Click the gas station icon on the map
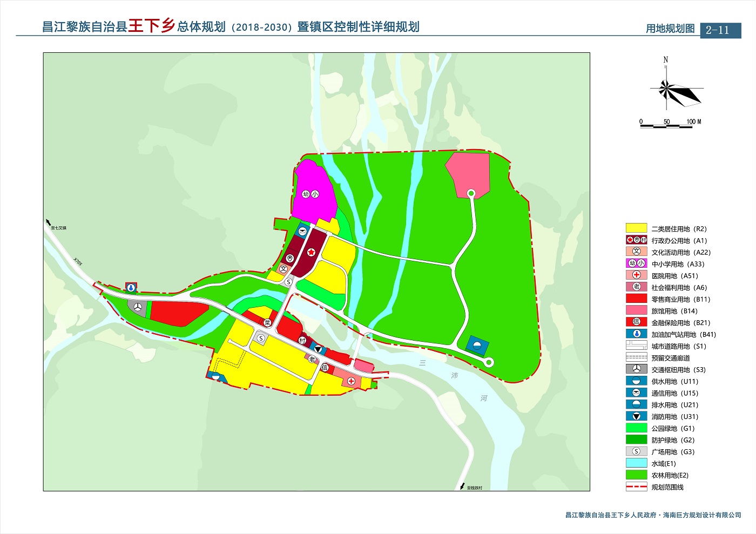The image size is (756, 534). 131,287
